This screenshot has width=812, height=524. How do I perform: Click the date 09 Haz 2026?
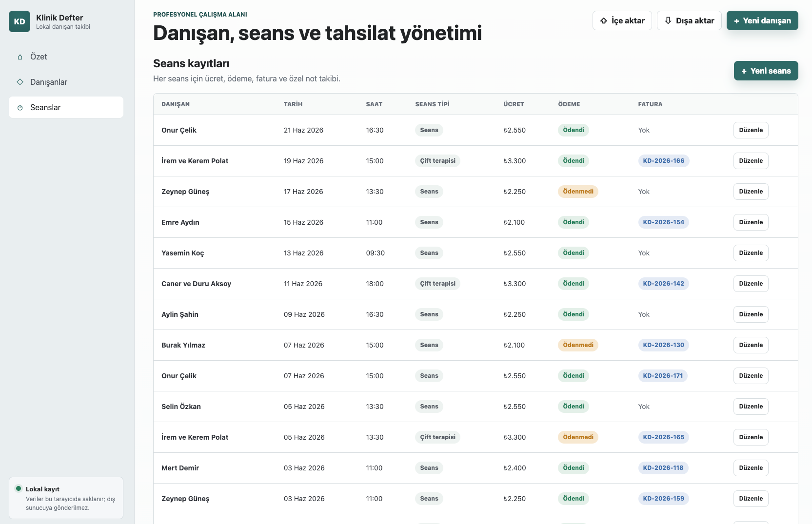pos(304,314)
